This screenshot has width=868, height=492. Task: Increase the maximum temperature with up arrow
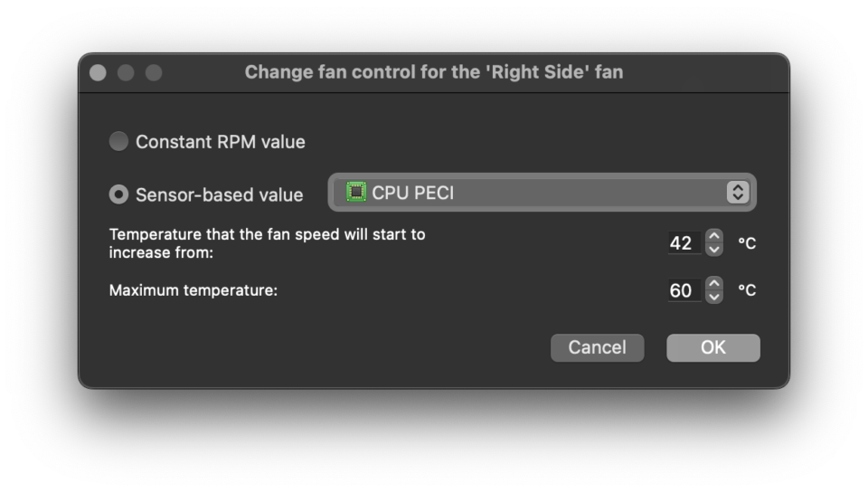714,283
